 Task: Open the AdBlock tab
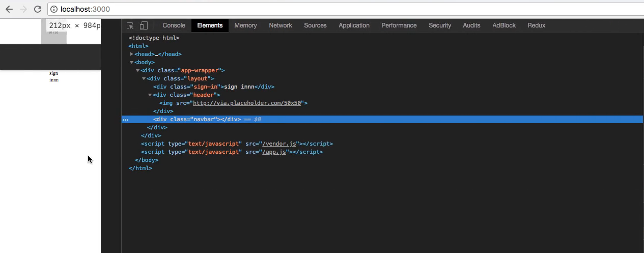[x=504, y=25]
